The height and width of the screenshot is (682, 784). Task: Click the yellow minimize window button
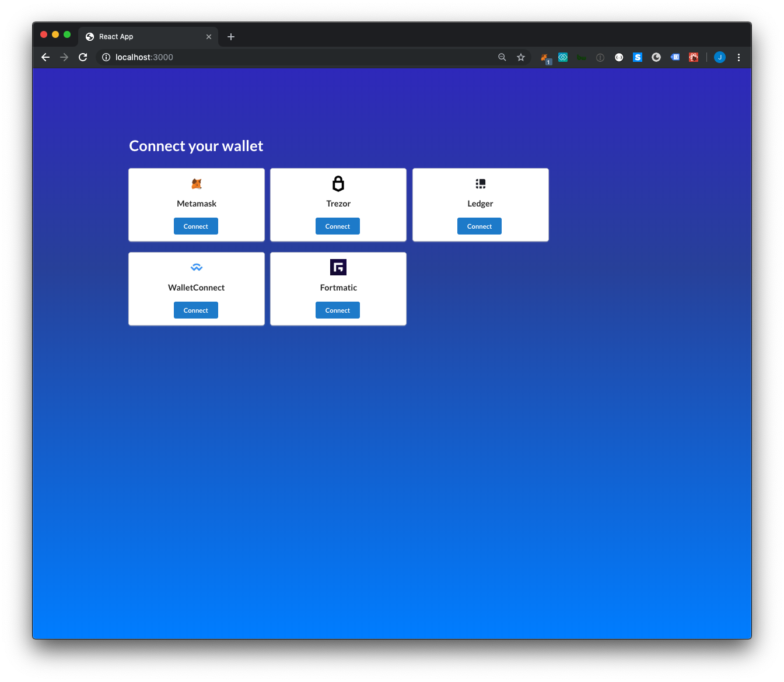[55, 34]
